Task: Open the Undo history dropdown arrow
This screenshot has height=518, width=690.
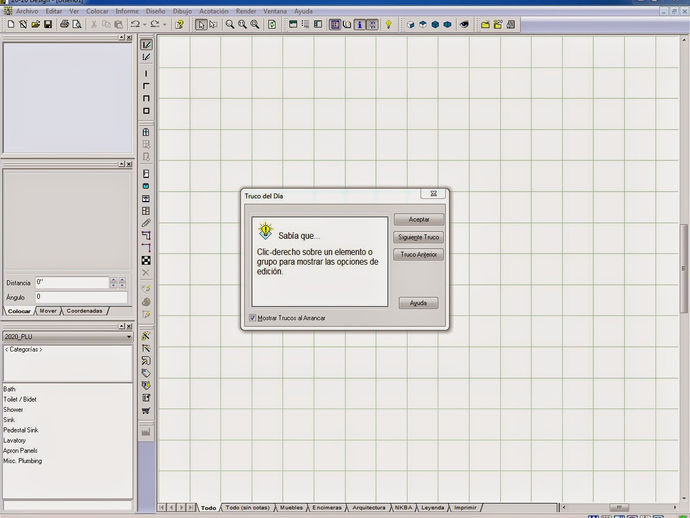Action: 144,24
